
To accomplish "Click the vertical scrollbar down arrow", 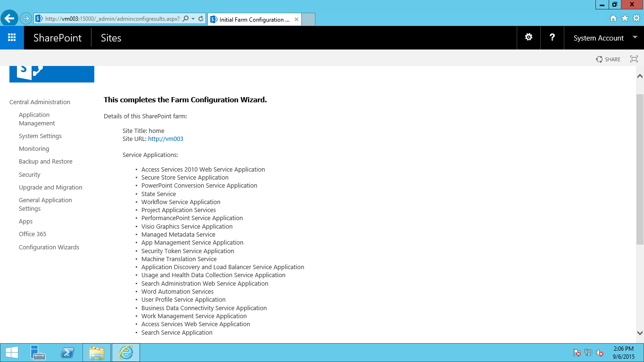I will point(640,333).
